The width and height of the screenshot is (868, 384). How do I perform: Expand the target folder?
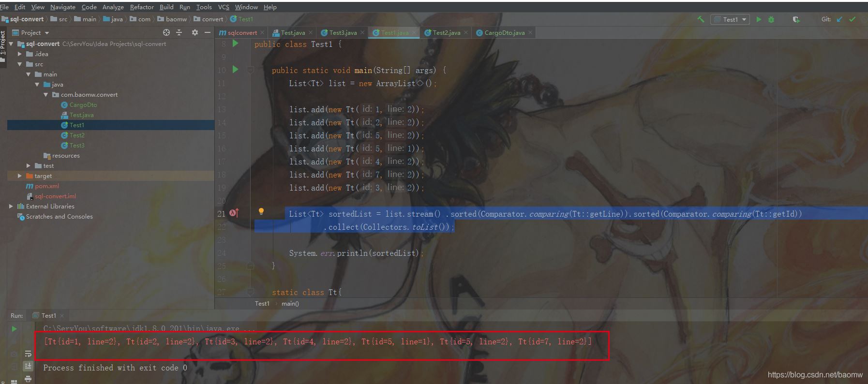[20, 176]
